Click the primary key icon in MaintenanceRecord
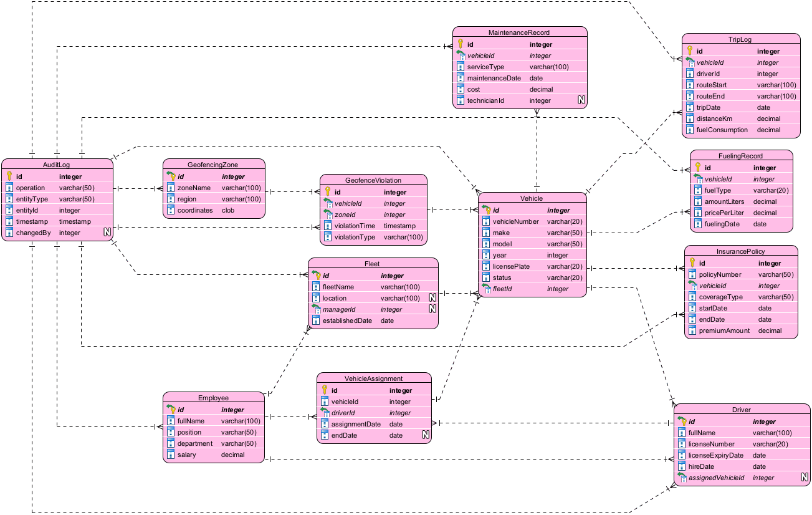This screenshot has height=515, width=812. [461, 44]
